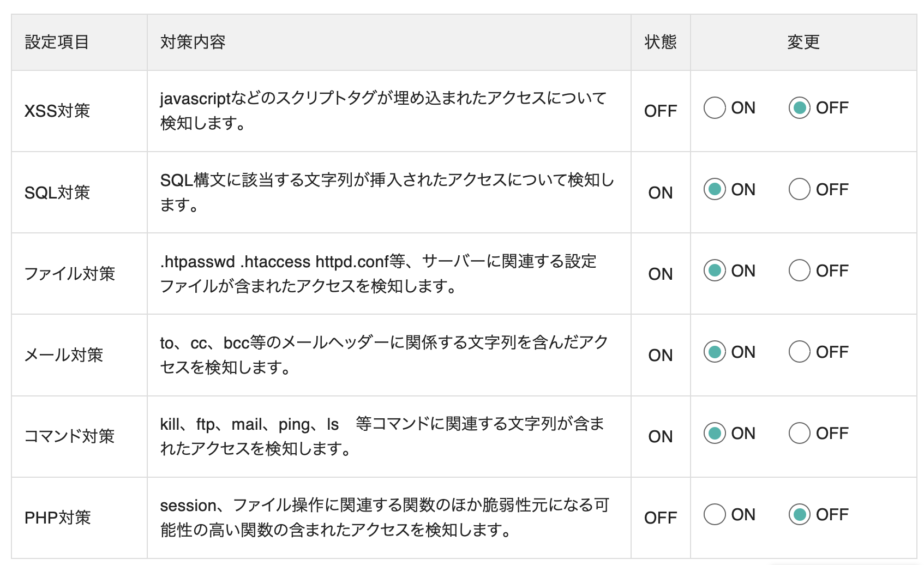Screen dimensions: 924x565
Task: Click the PHP対策 row label
Action: click(58, 518)
